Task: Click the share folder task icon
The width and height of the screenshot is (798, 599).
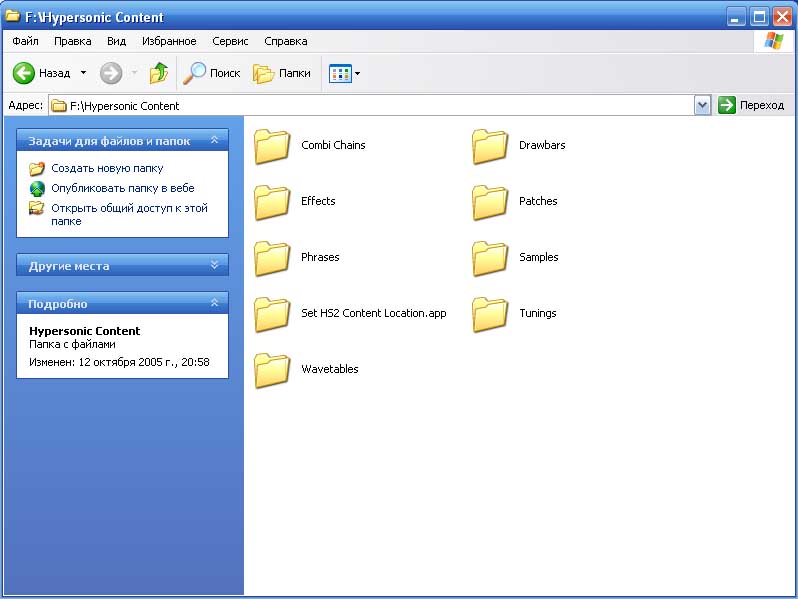Action: (x=37, y=208)
